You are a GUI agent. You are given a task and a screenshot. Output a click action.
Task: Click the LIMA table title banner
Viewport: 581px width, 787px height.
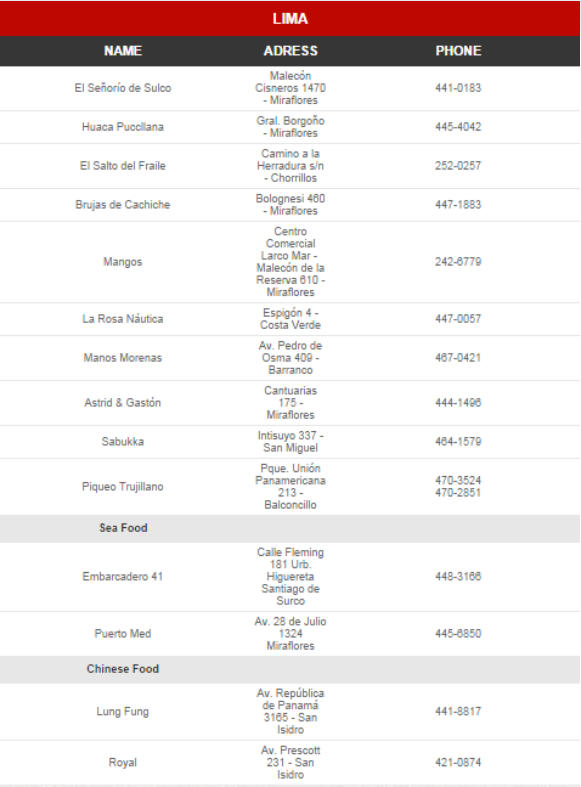(290, 19)
